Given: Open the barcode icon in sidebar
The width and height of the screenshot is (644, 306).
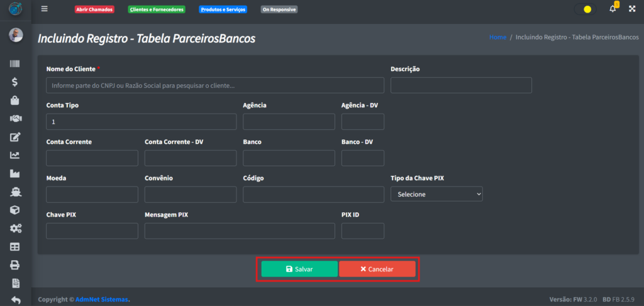Looking at the screenshot, I should (15, 63).
